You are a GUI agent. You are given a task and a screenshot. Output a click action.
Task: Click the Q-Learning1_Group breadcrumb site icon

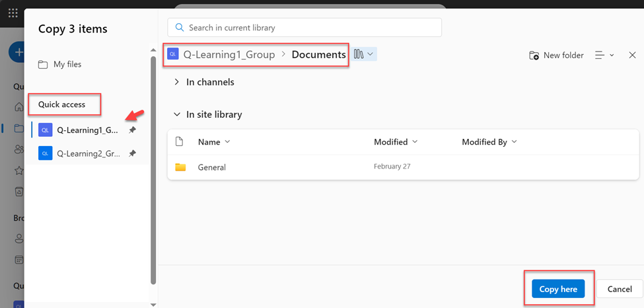[173, 54]
